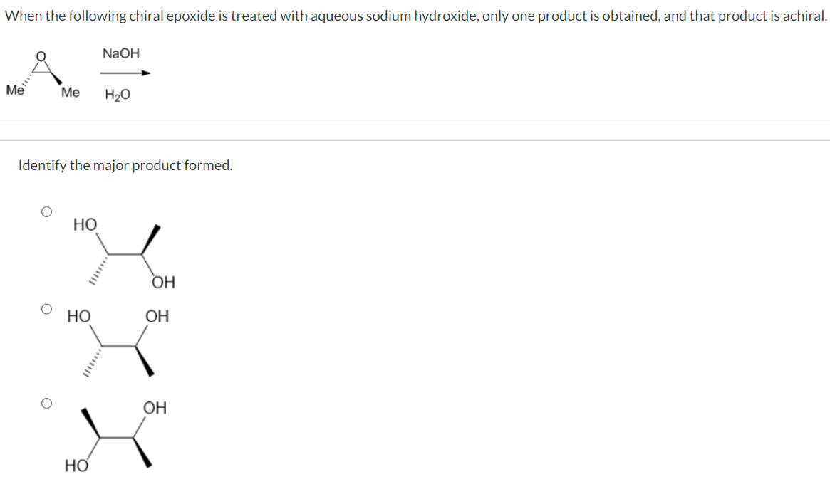Click the question statement about the chiral epoxide
Image resolution: width=830 pixels, height=504 pixels.
(x=415, y=16)
